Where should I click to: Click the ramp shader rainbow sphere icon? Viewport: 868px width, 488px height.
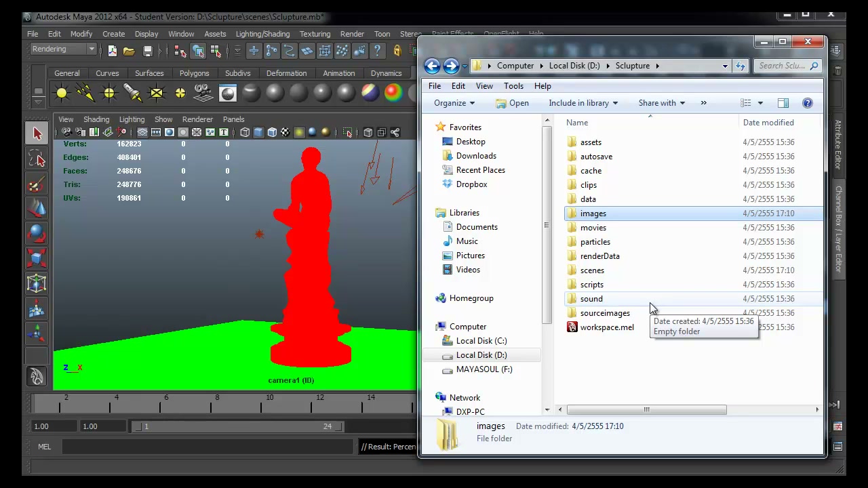tap(370, 93)
